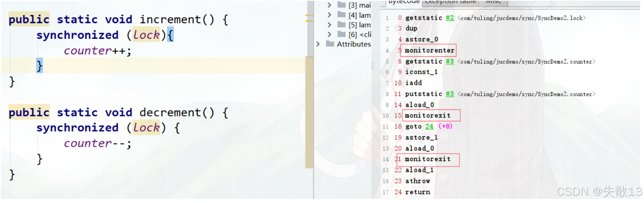Expand the [4] lam tree node

pyautogui.click(x=329, y=15)
